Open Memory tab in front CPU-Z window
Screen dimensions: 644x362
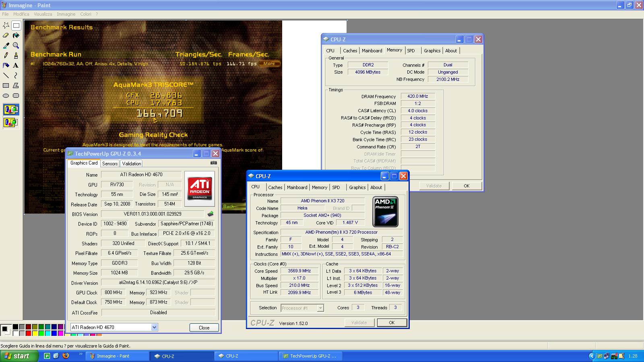coord(320,187)
